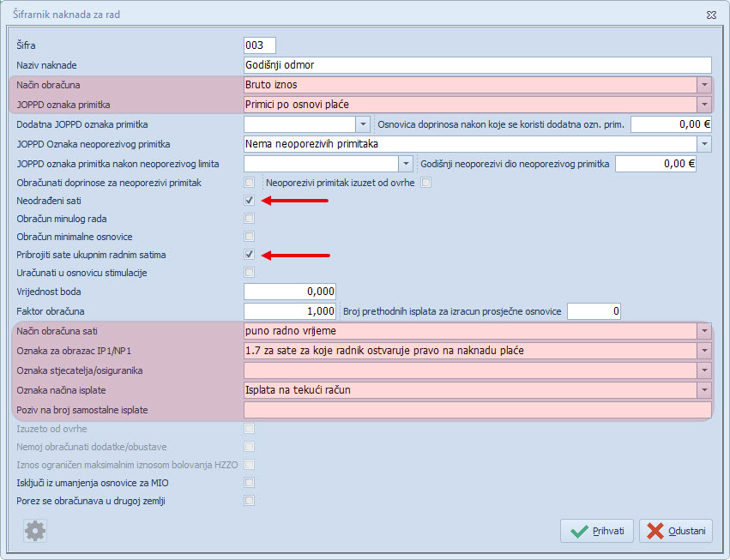Screen dimensions: 730x560
Task: Click the gear settings icon at bottom left
Action: point(35,531)
